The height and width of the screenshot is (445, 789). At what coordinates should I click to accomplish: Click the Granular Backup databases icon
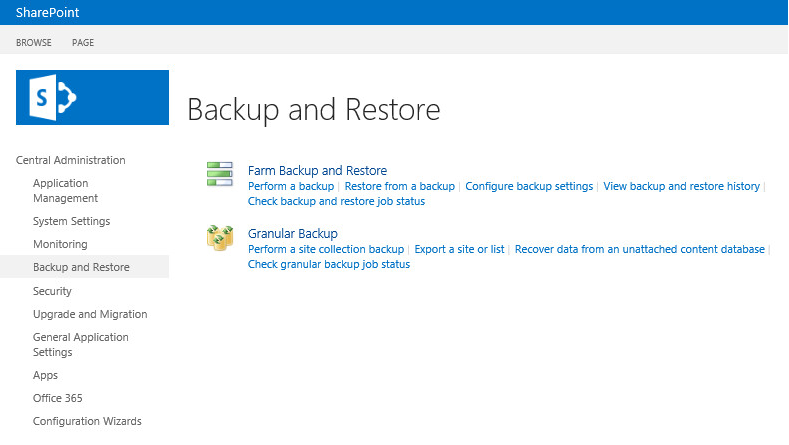point(220,238)
